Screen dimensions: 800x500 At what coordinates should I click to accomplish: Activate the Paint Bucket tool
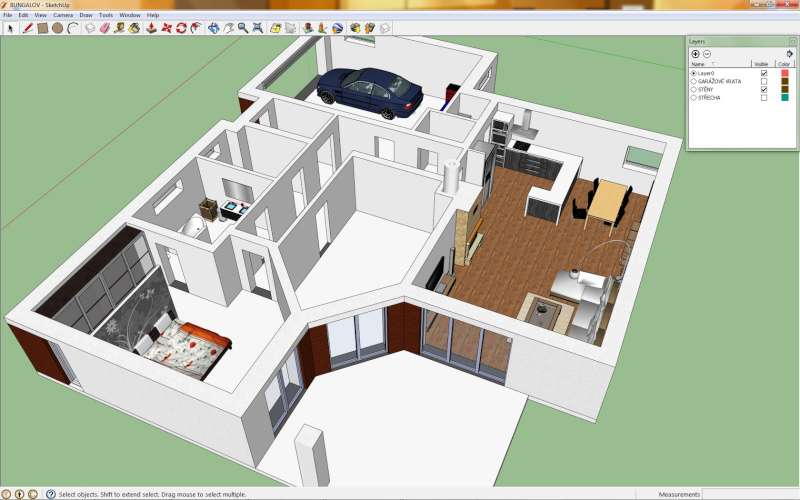tap(135, 28)
